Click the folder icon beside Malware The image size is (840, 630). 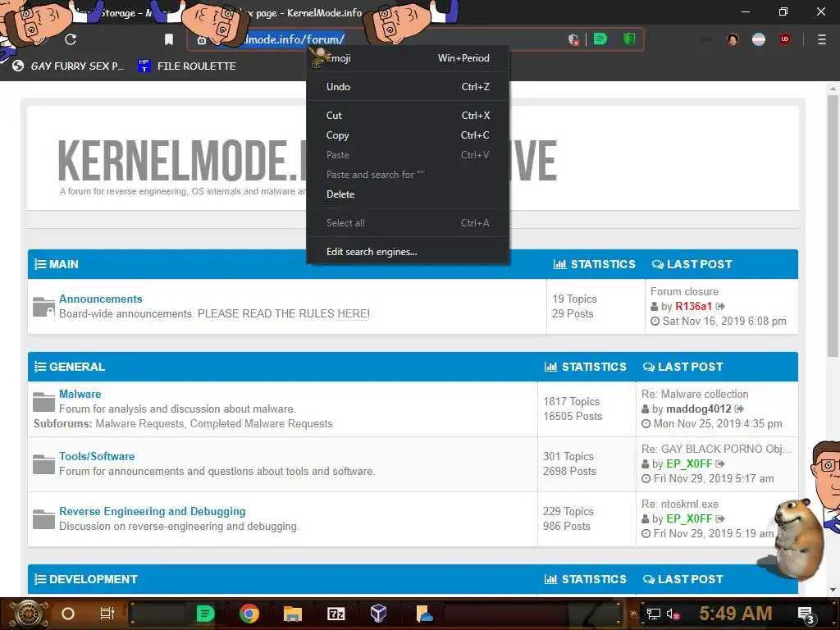click(43, 402)
